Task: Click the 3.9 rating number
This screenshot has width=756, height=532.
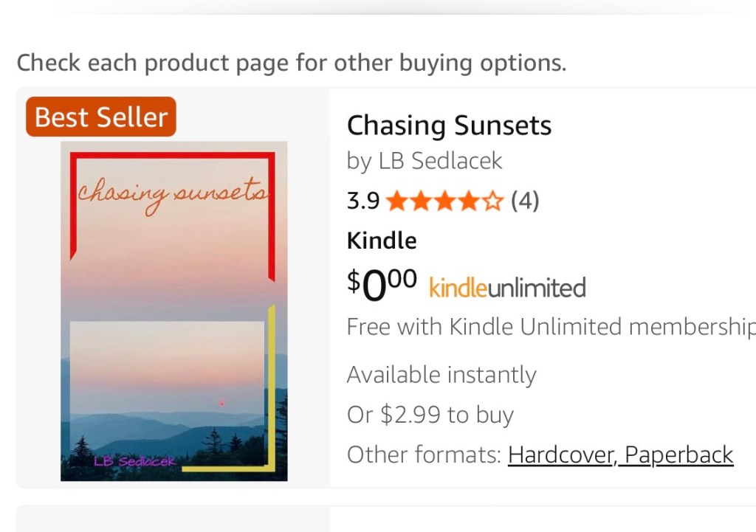Action: point(362,201)
